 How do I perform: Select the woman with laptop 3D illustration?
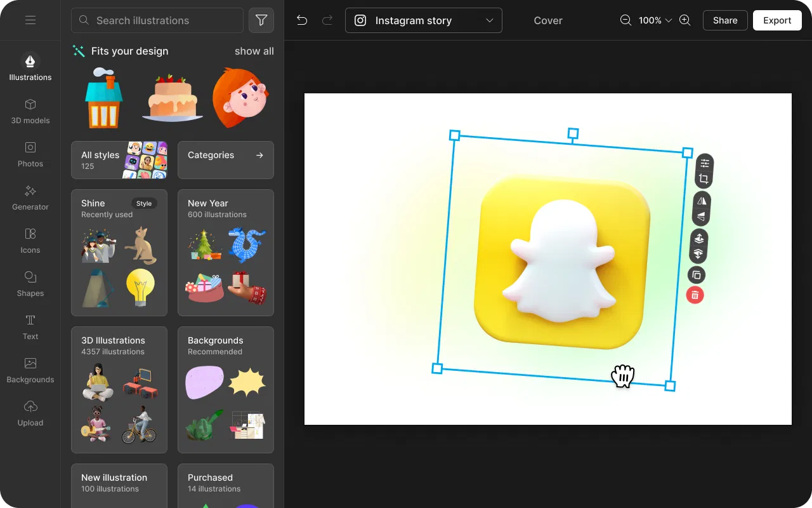(x=98, y=382)
